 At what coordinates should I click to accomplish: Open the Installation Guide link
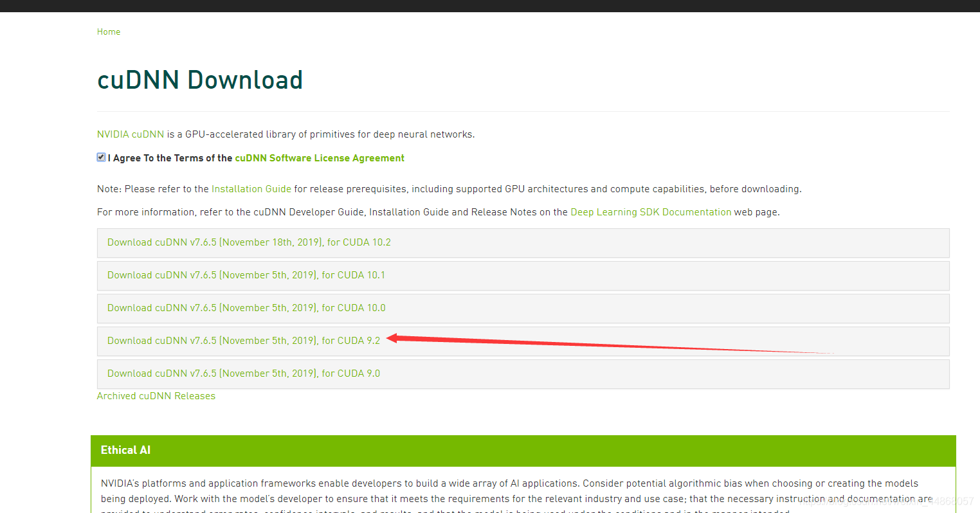coord(251,189)
